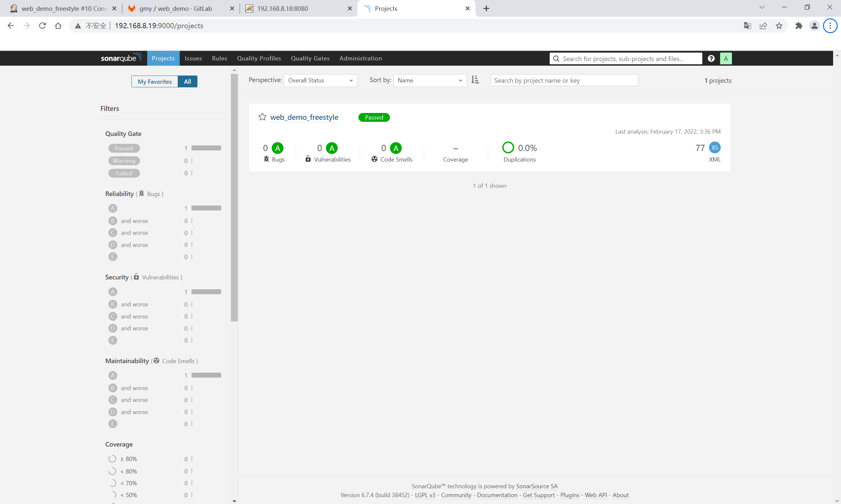Click the not-secure warning icon
Viewport: 841px width, 504px height.
78,26
